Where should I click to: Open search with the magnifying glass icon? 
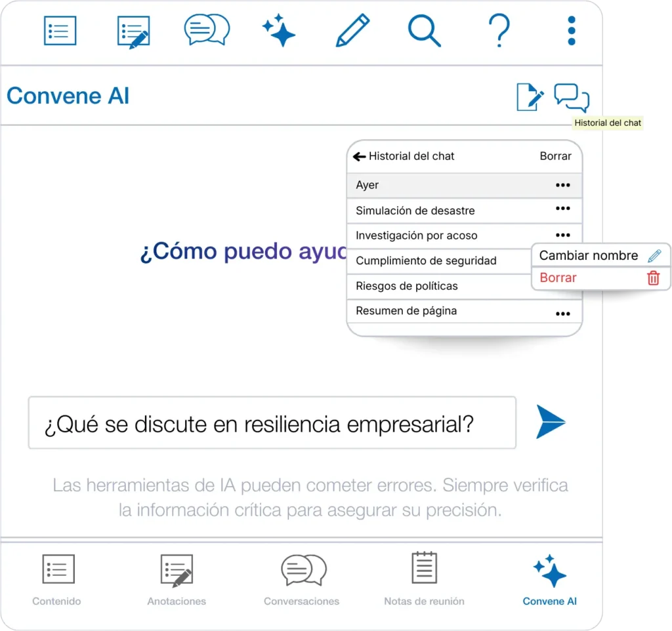pyautogui.click(x=424, y=30)
